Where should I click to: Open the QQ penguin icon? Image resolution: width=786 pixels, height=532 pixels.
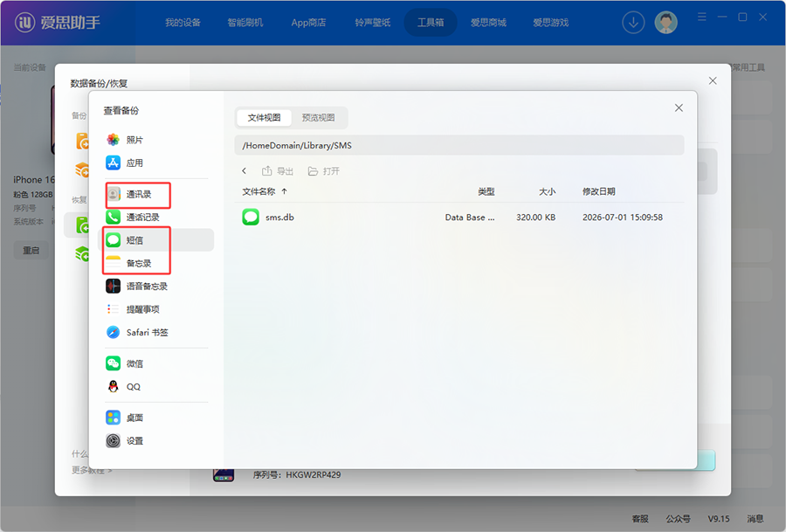point(114,387)
